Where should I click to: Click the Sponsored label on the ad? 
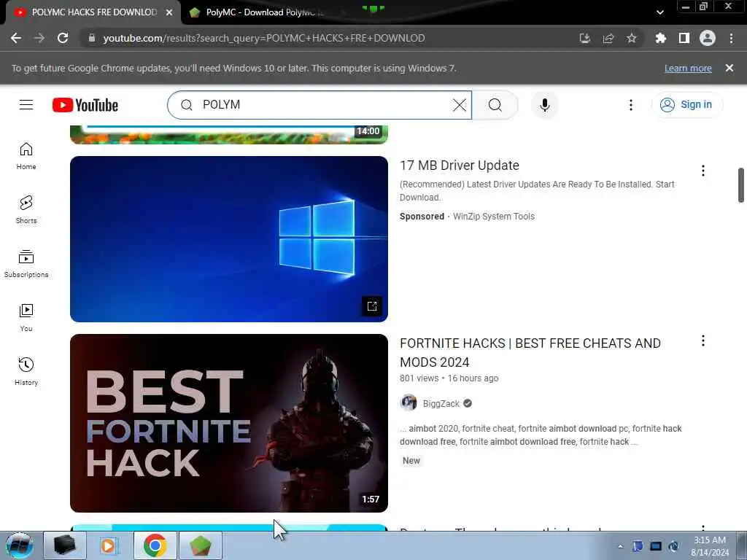[x=422, y=216]
